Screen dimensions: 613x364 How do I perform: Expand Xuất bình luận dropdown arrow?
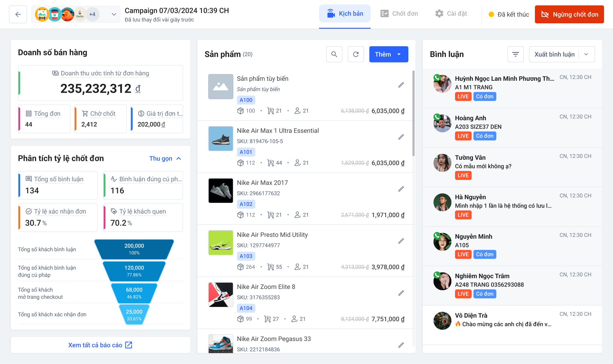pos(586,54)
